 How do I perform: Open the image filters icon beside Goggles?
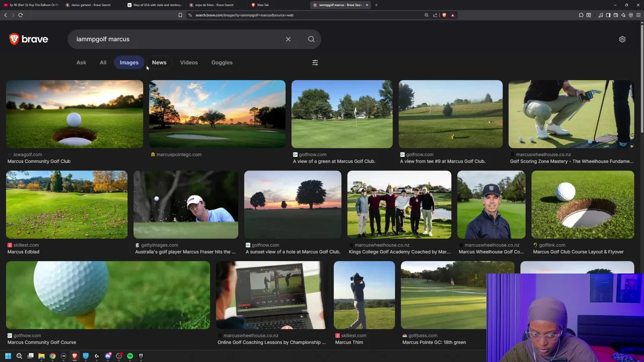[x=315, y=62]
